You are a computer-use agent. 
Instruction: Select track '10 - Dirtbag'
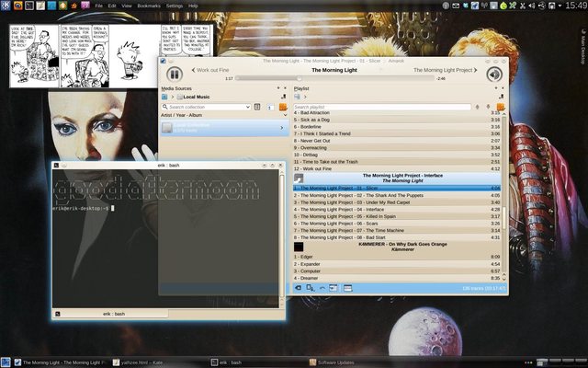(x=397, y=155)
